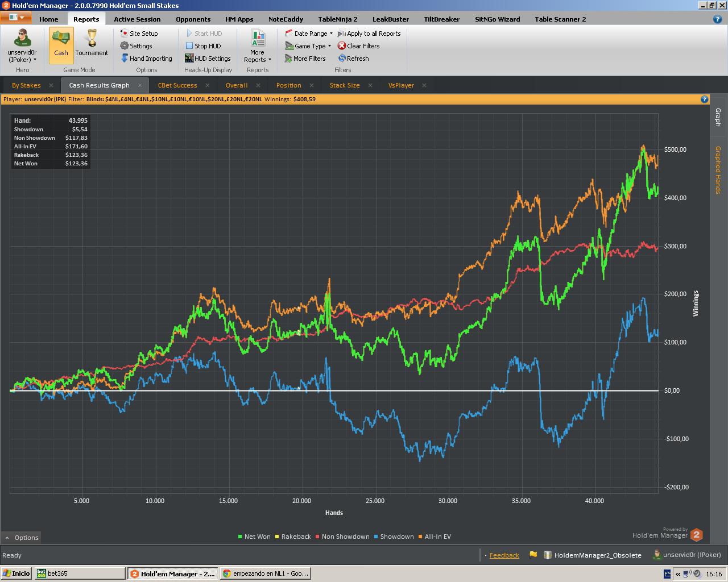Select the Graphed Hands side tab
Image resolution: width=728 pixels, height=582 pixels.
718,170
